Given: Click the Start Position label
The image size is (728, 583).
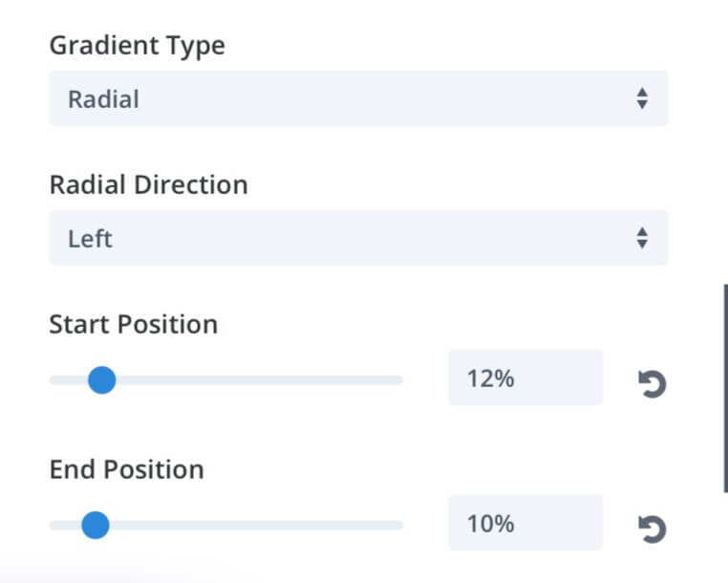Looking at the screenshot, I should coord(133,324).
